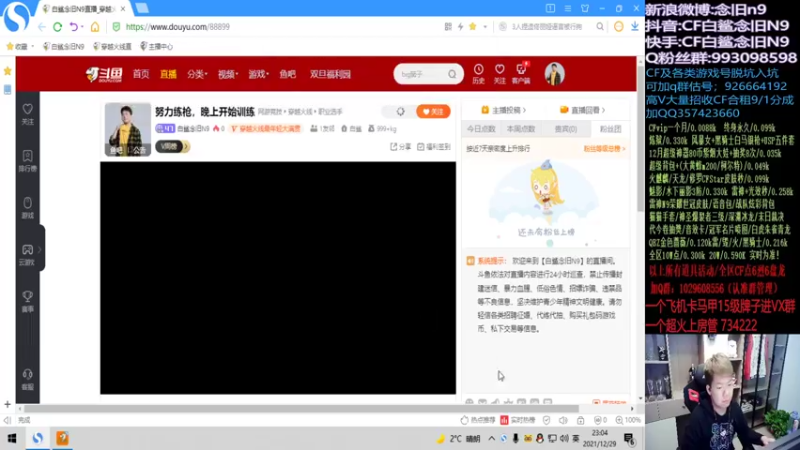Click the search magnifier in the Douyu search box

(x=452, y=74)
